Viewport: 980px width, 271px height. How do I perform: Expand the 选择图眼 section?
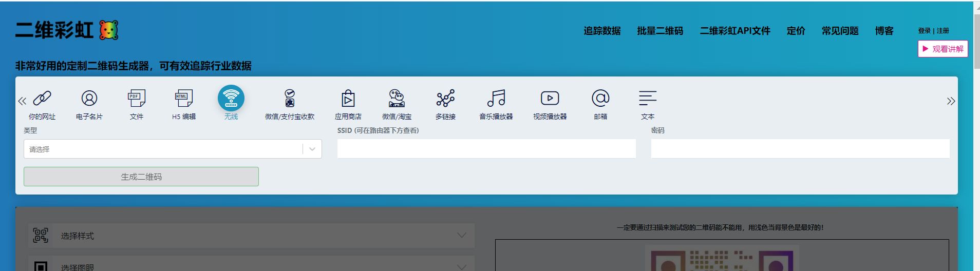(251, 266)
